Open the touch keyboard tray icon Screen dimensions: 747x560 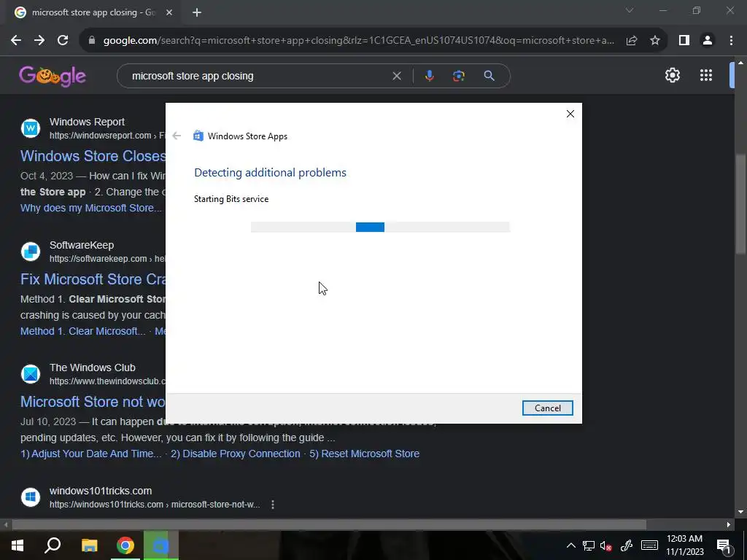pyautogui.click(x=649, y=545)
